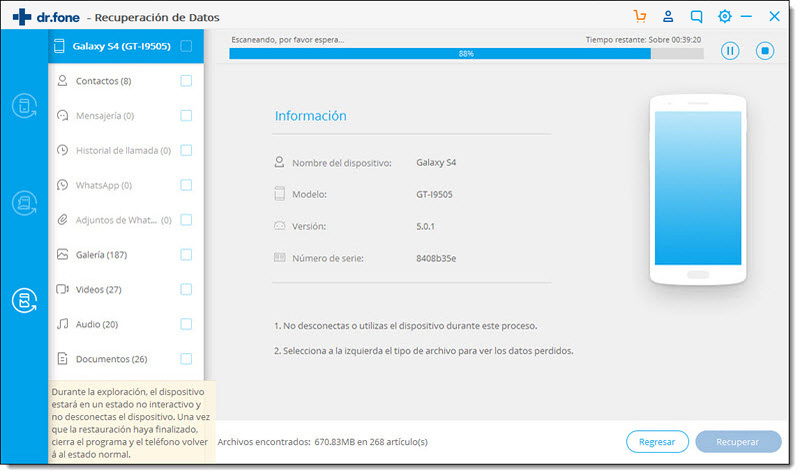Click the device name value Galaxy S4

click(x=436, y=162)
